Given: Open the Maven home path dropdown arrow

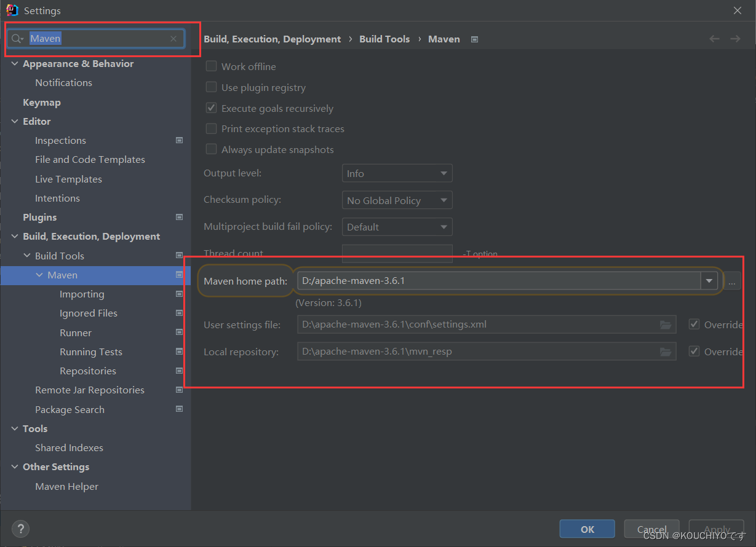Looking at the screenshot, I should [x=709, y=281].
